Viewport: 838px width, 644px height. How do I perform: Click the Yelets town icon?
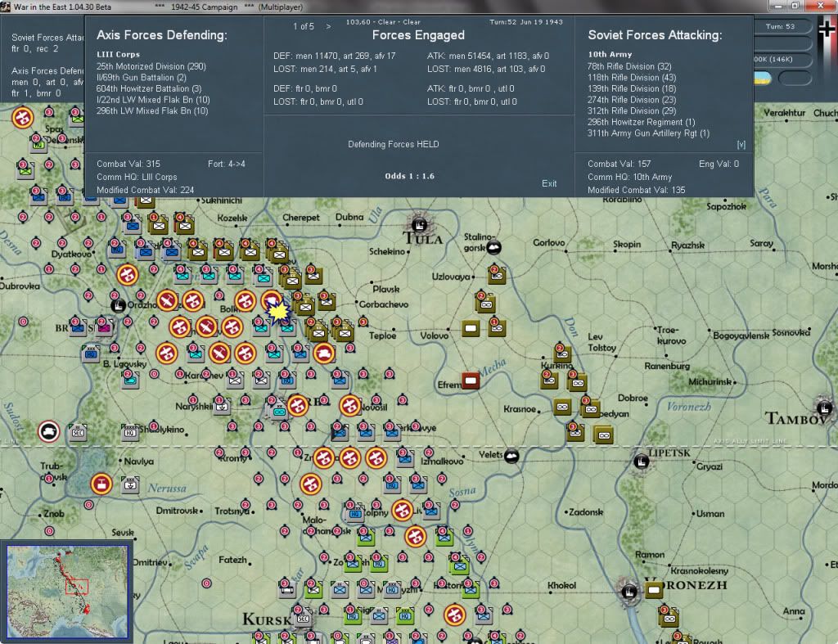[511, 456]
